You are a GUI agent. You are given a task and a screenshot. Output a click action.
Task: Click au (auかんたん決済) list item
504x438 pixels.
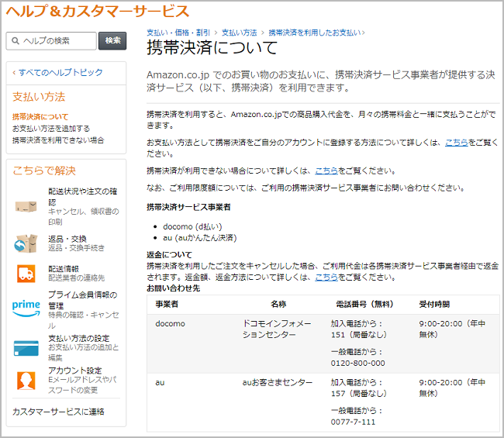tap(199, 238)
